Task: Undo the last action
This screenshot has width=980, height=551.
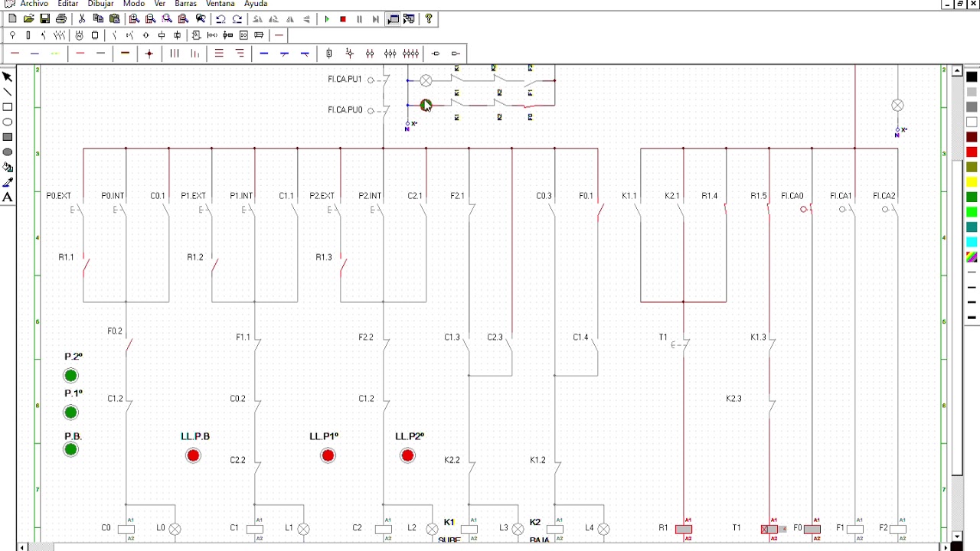Action: click(x=220, y=18)
